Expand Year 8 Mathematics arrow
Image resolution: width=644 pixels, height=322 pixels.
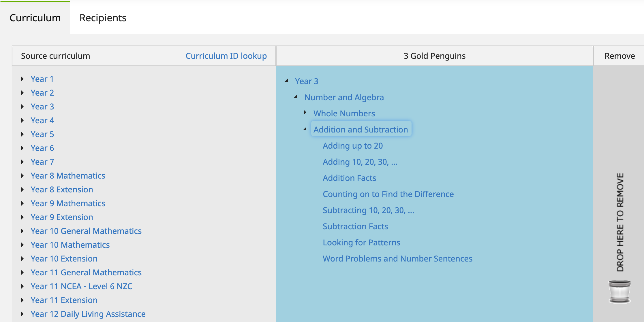pos(22,176)
